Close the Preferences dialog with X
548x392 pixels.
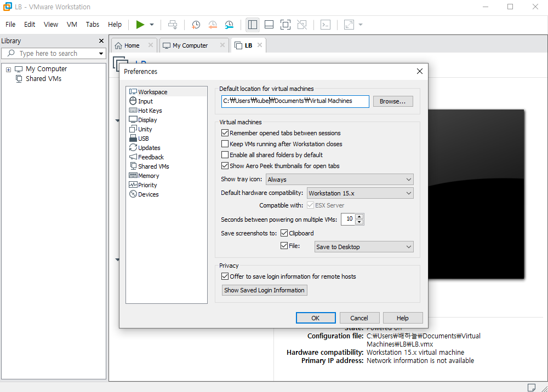click(x=420, y=71)
